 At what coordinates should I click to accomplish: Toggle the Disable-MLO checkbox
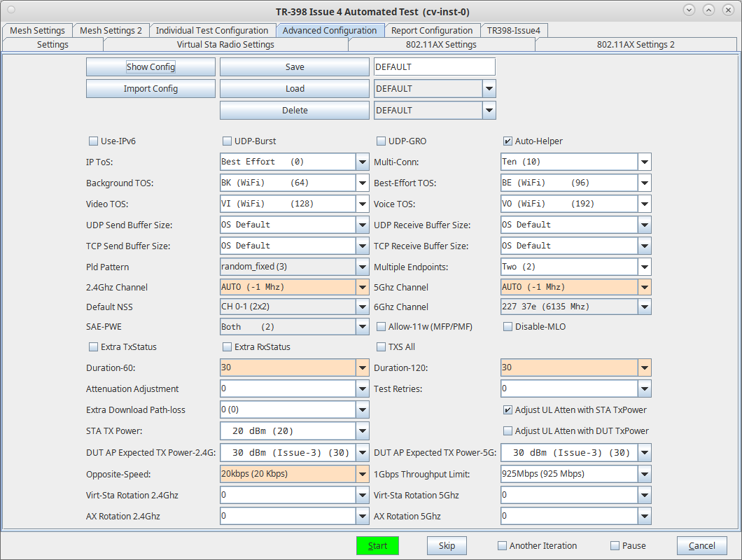point(507,327)
